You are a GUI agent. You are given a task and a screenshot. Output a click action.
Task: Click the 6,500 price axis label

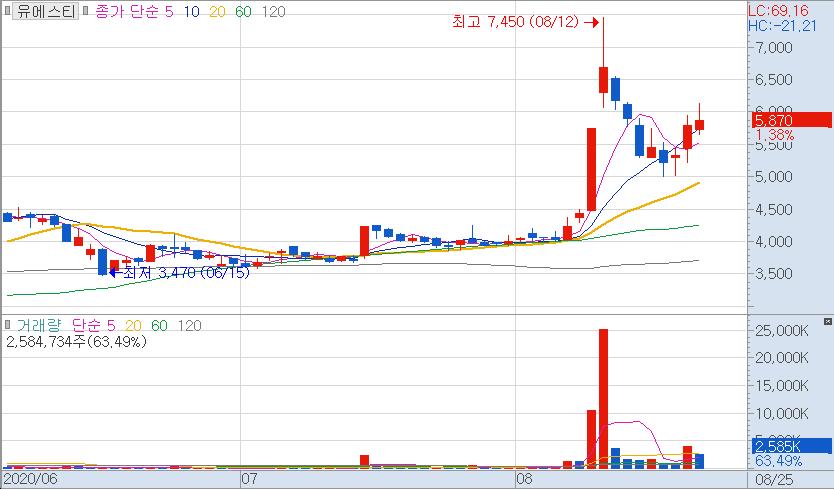point(774,79)
